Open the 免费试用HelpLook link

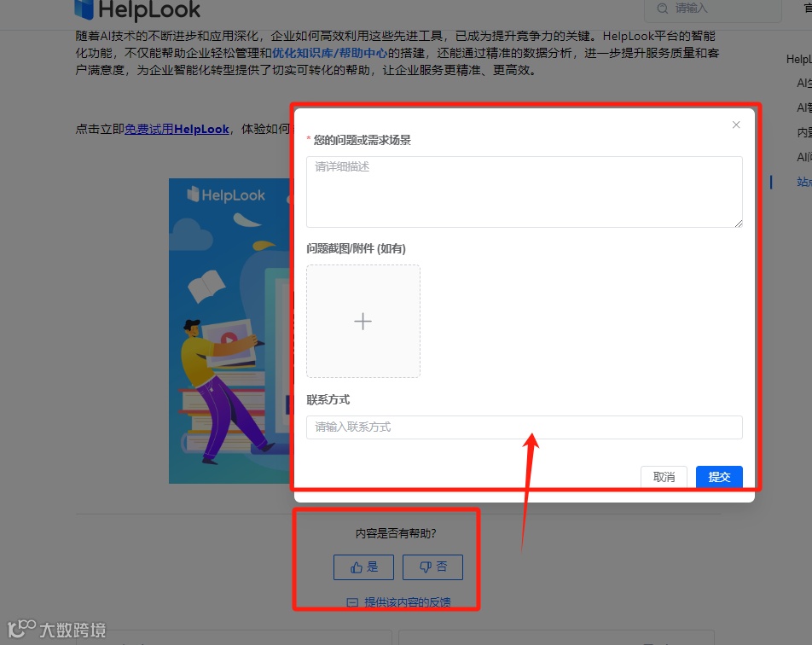click(x=177, y=129)
